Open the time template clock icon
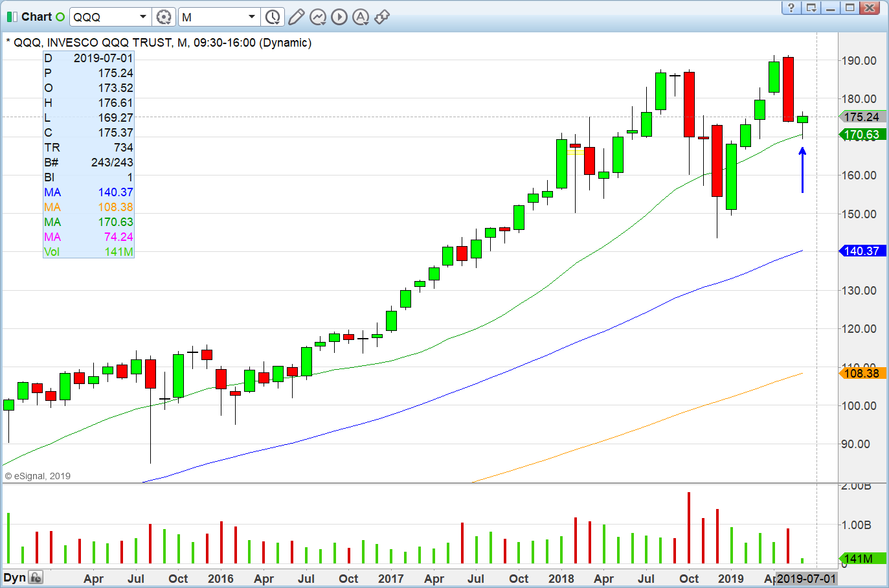This screenshot has height=588, width=889. point(273,17)
